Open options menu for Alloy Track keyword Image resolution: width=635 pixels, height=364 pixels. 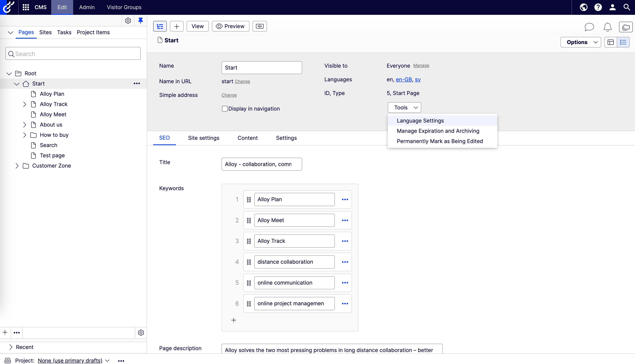(x=345, y=241)
